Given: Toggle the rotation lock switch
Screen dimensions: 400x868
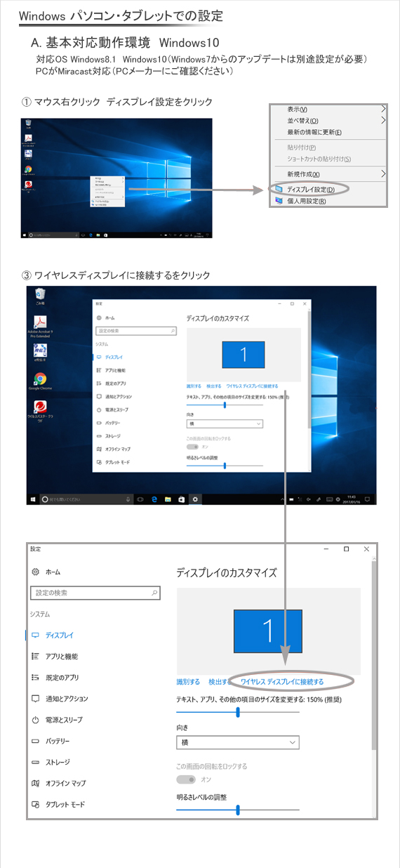Looking at the screenshot, I should tap(186, 780).
